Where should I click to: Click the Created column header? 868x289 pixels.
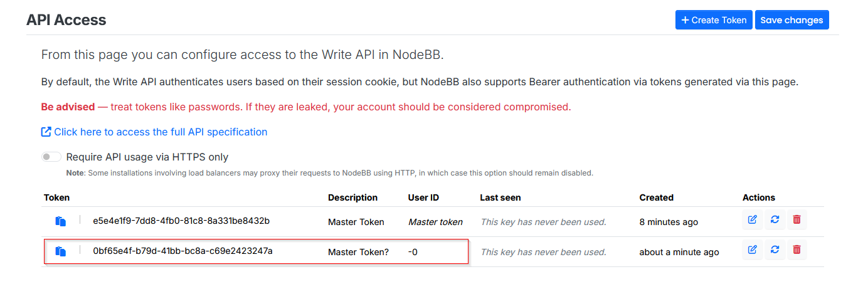coord(656,197)
